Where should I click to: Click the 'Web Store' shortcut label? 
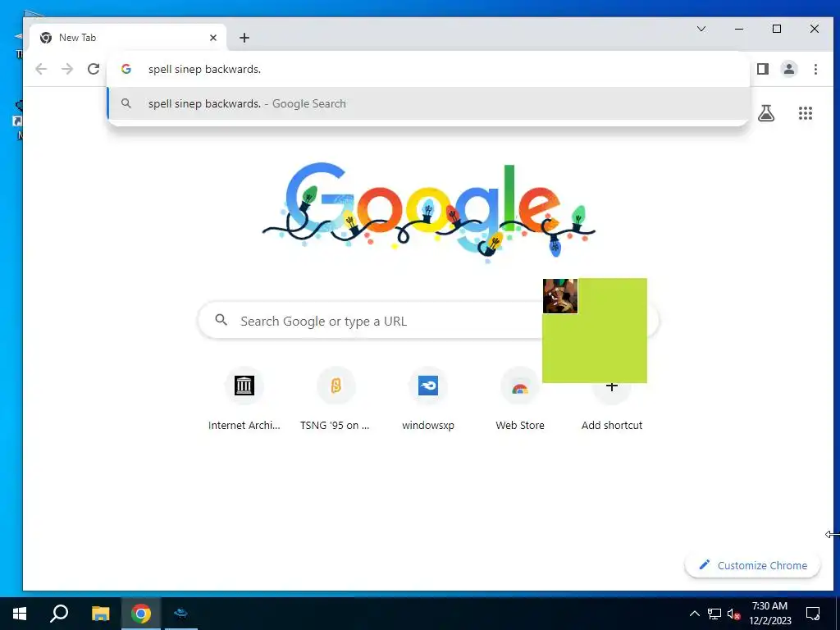(519, 426)
